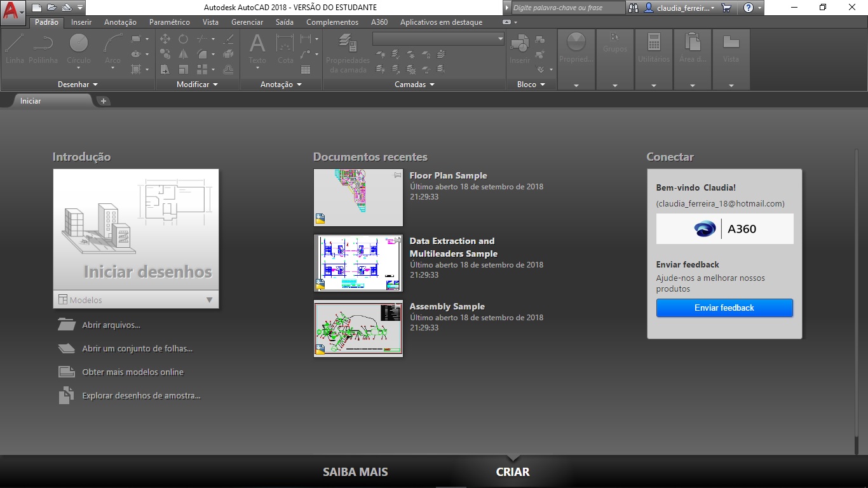Expand the Anotação panel
Viewport: 868px width, 488px height.
281,84
